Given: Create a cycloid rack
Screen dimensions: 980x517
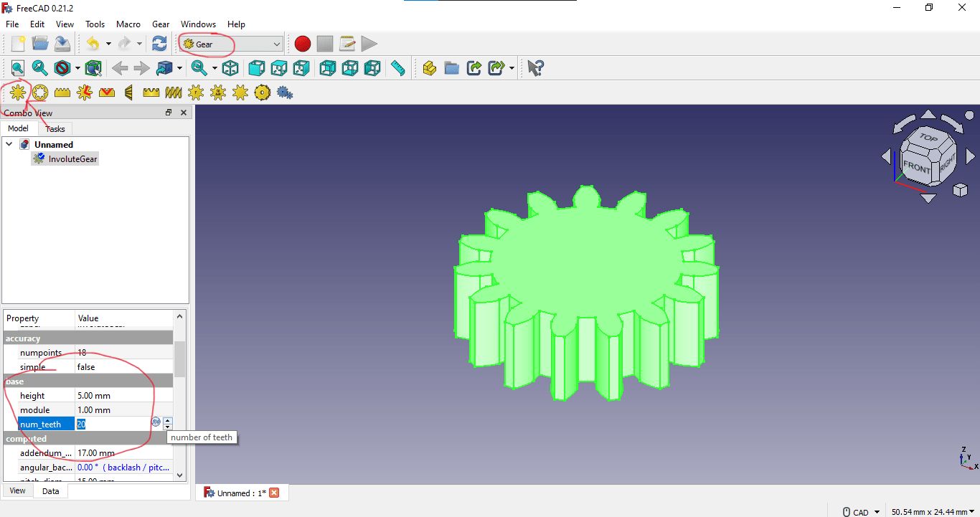Looking at the screenshot, I should pos(107,92).
